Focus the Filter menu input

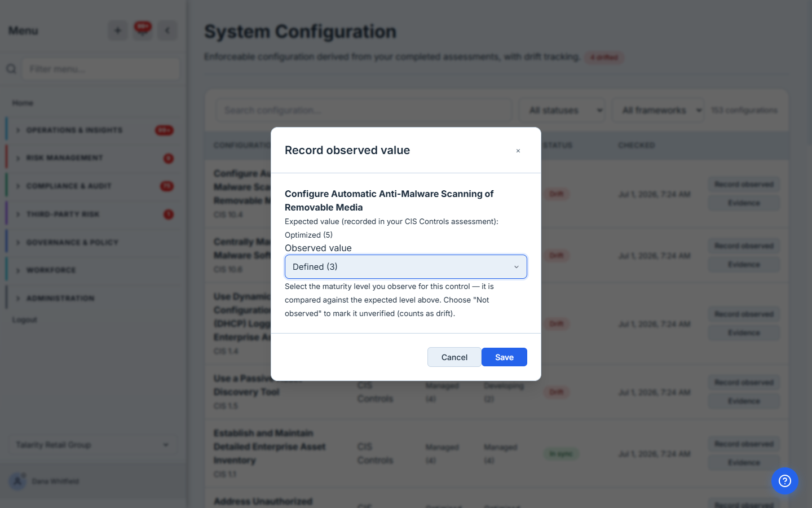pos(101,69)
